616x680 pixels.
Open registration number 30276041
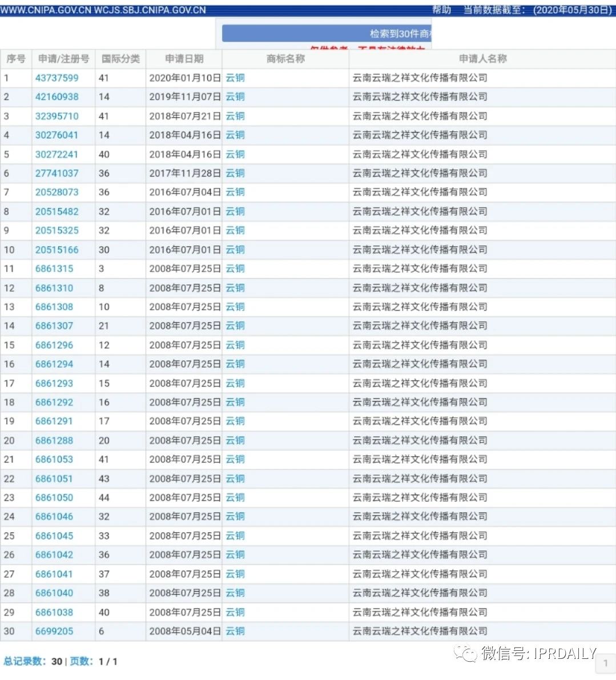[57, 135]
